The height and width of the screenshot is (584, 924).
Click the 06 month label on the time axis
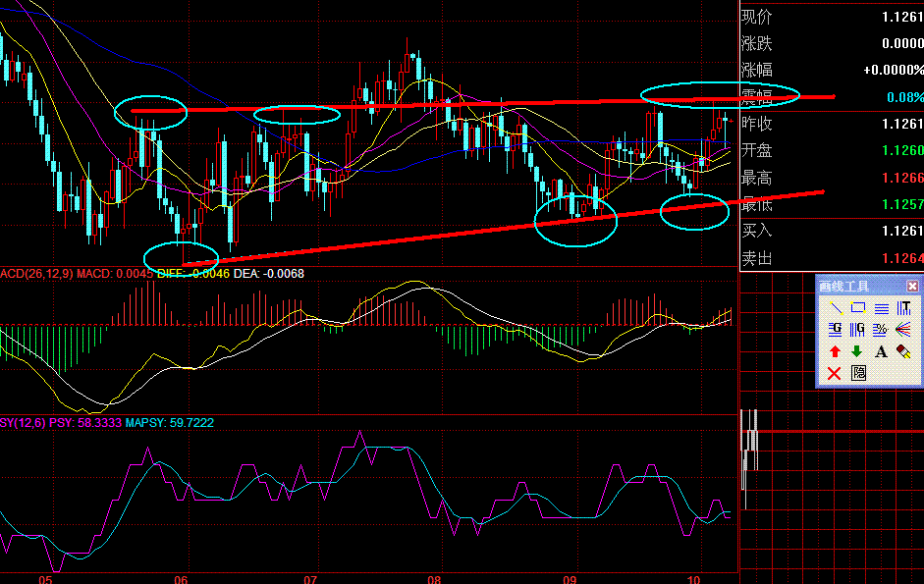click(x=181, y=579)
